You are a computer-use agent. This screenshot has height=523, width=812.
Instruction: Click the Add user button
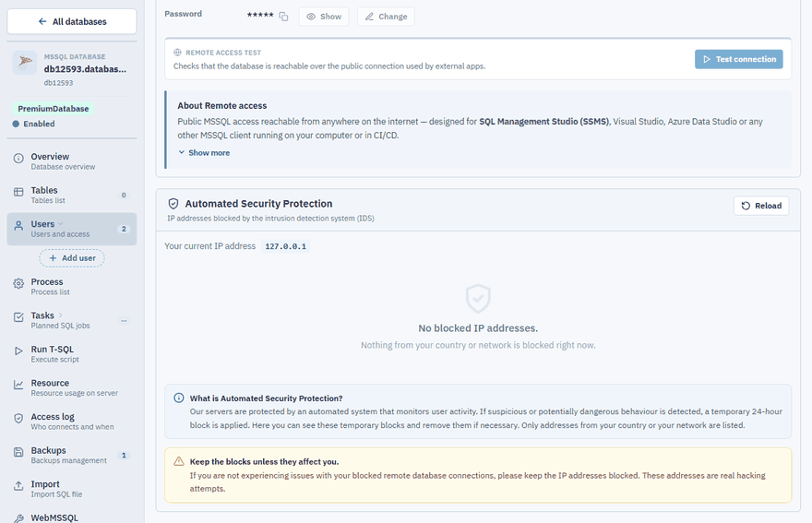click(72, 258)
